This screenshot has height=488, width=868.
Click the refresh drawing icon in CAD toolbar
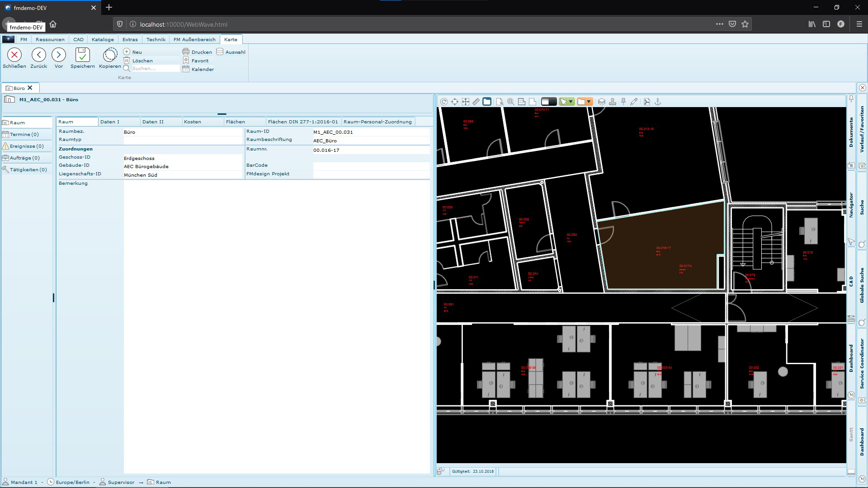(444, 102)
